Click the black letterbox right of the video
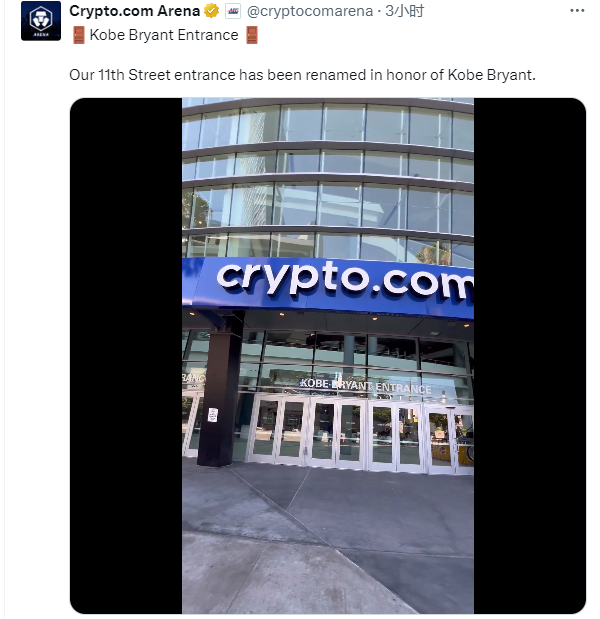 click(x=529, y=355)
